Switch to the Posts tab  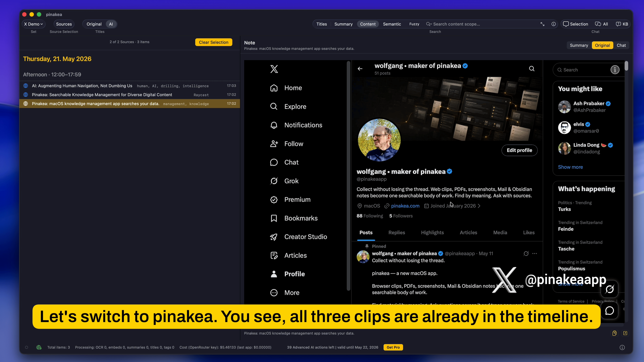(366, 233)
